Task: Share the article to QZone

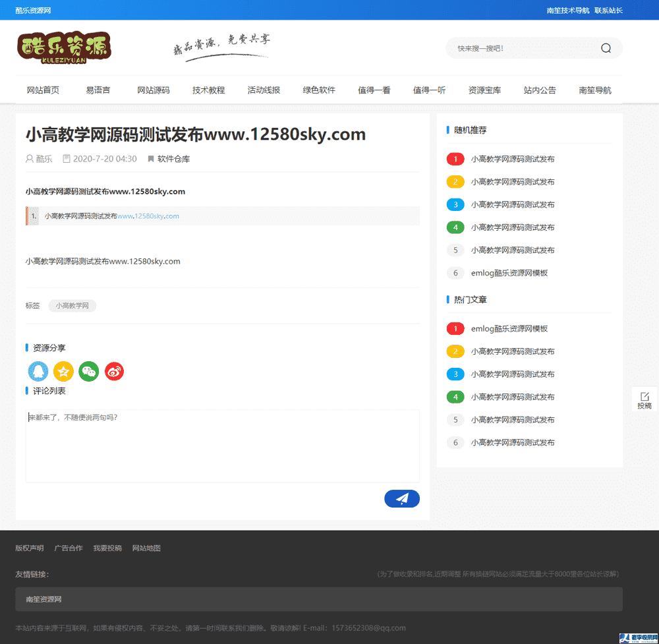Action: pos(63,371)
